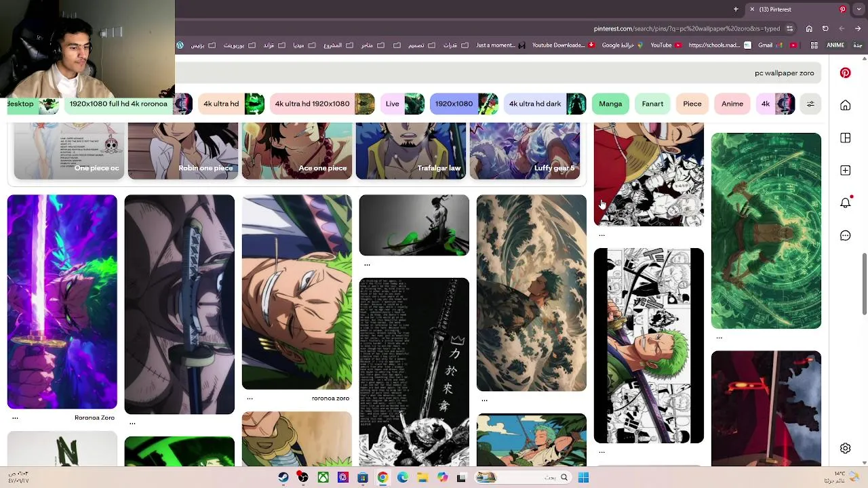Select the Live filter chip
The width and height of the screenshot is (868, 488).
[402, 104]
